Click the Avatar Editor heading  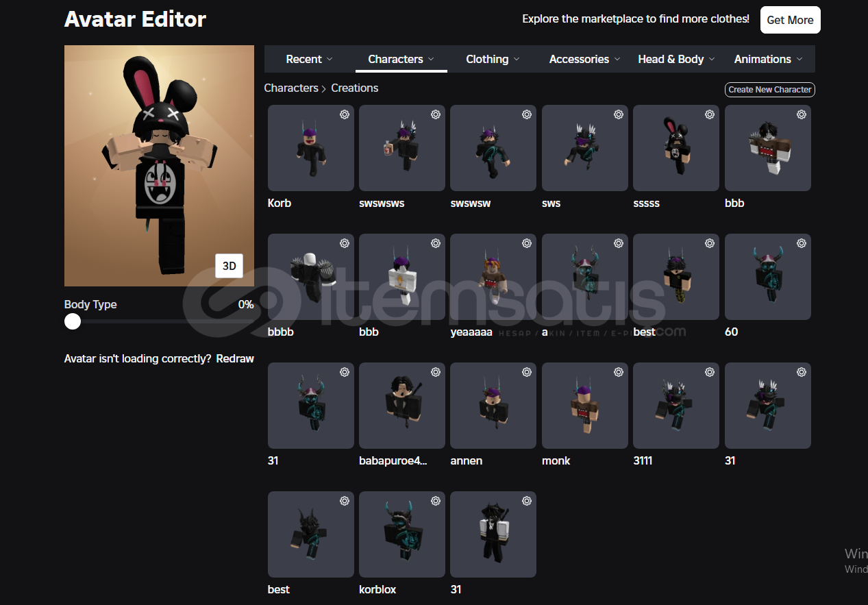point(135,19)
